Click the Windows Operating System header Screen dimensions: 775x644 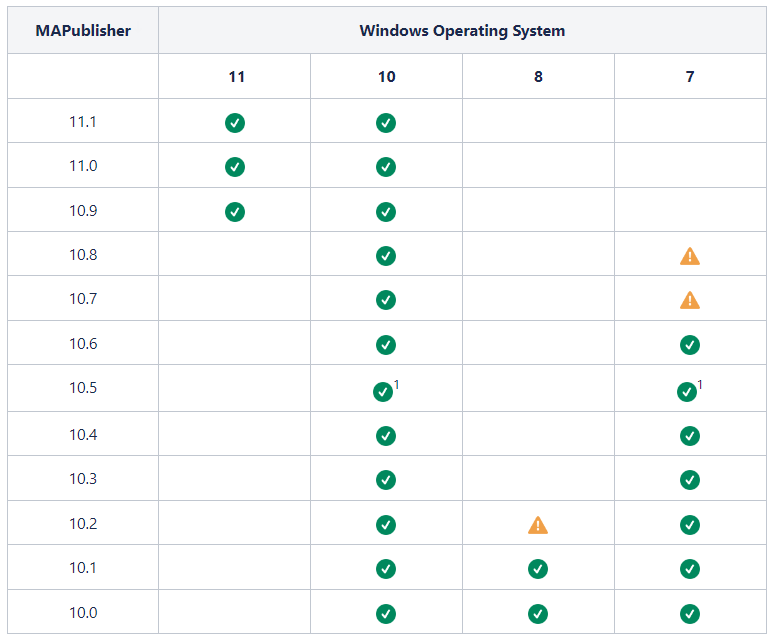click(x=462, y=31)
